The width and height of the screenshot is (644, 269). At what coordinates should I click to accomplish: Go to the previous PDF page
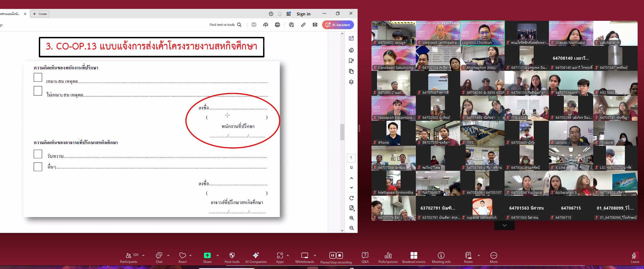352,178
